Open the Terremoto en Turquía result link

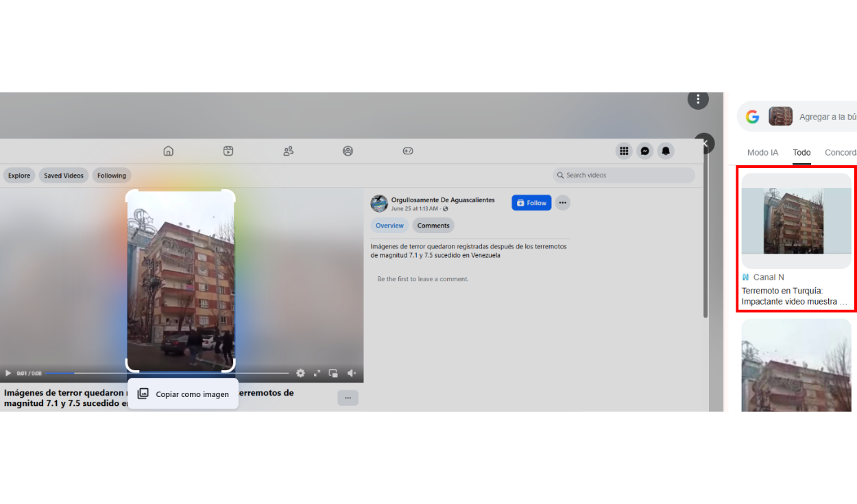pos(795,296)
